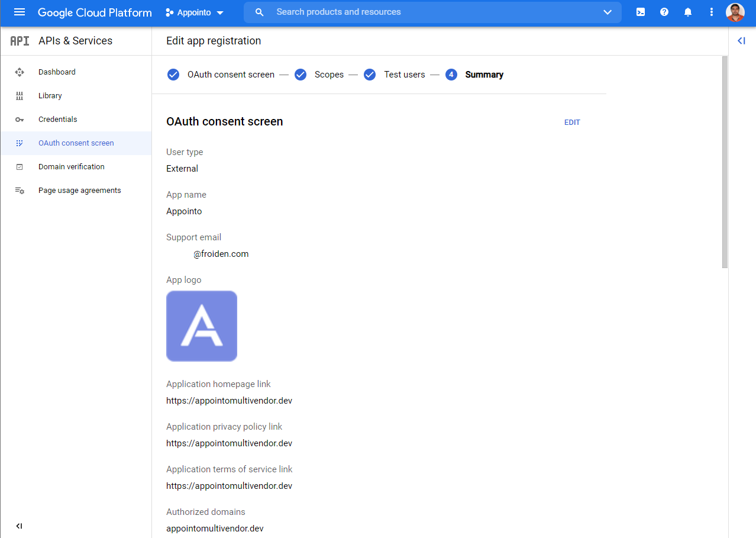Open the three-dot settings menu
This screenshot has height=538, width=756.
click(x=712, y=12)
